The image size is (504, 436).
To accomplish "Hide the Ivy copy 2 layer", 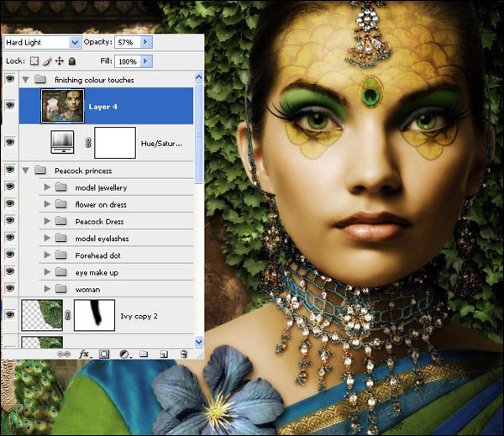I will coord(10,315).
